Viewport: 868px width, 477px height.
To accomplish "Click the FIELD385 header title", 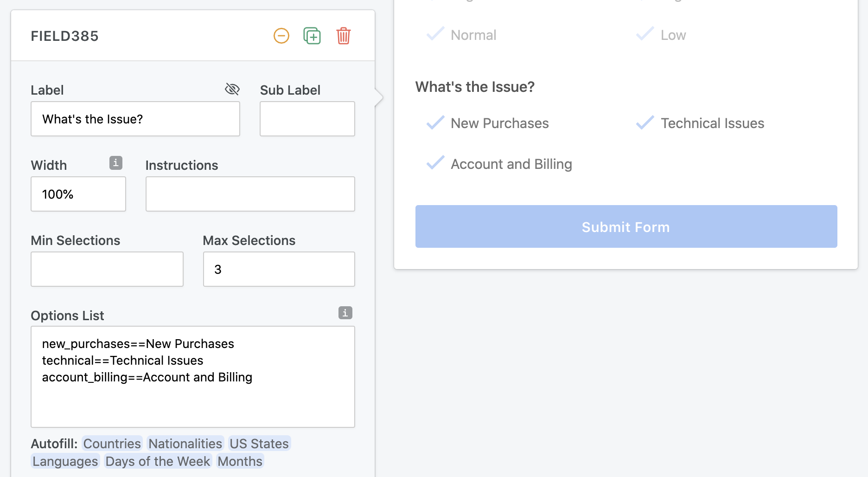I will 65,36.
